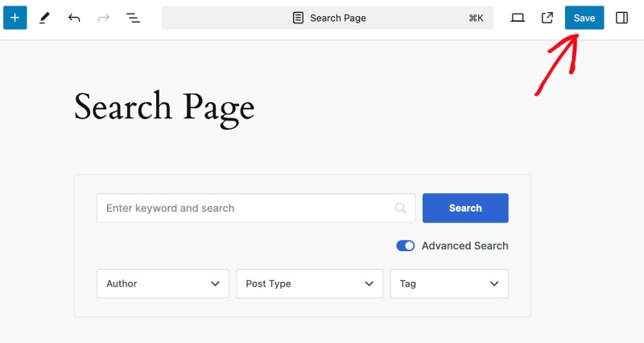
Task: Click the ⌘K shortcut hint
Action: [476, 18]
